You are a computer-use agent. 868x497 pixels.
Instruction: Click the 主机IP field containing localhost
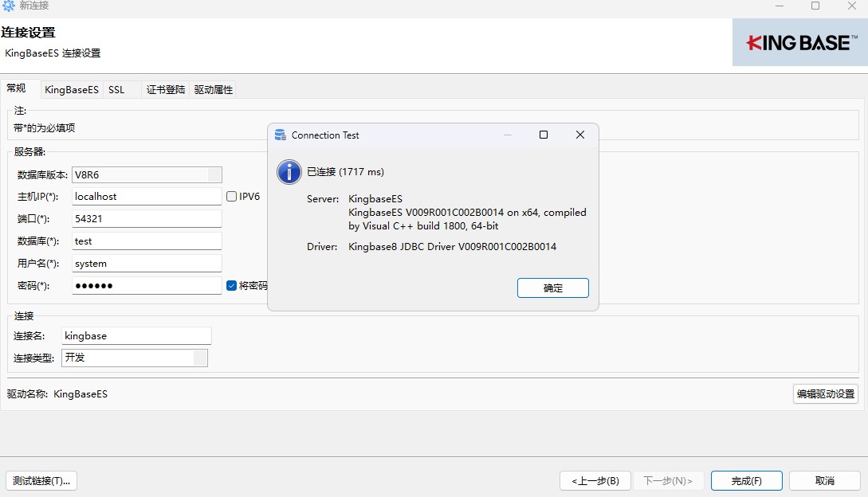[147, 197]
